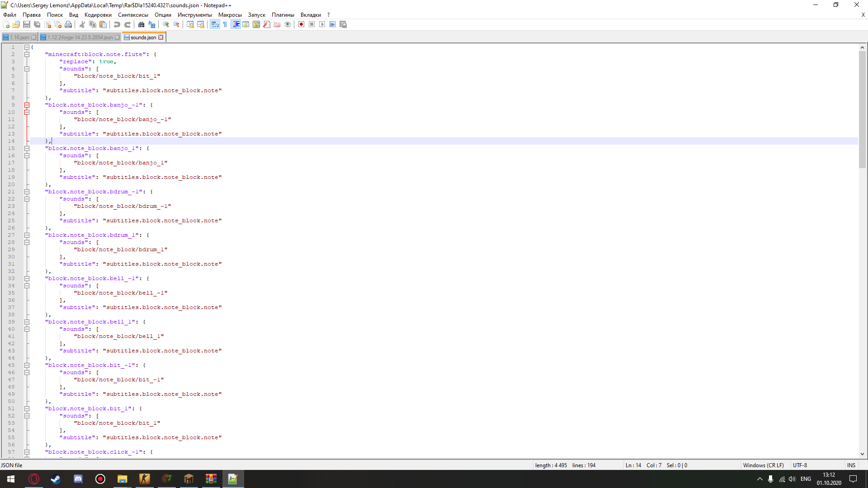Open the Макросы menu

(230, 15)
